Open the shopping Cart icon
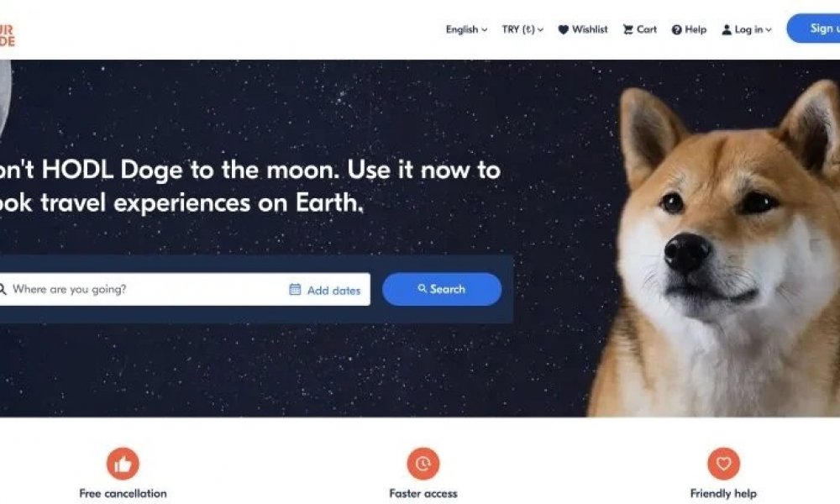 coord(627,29)
